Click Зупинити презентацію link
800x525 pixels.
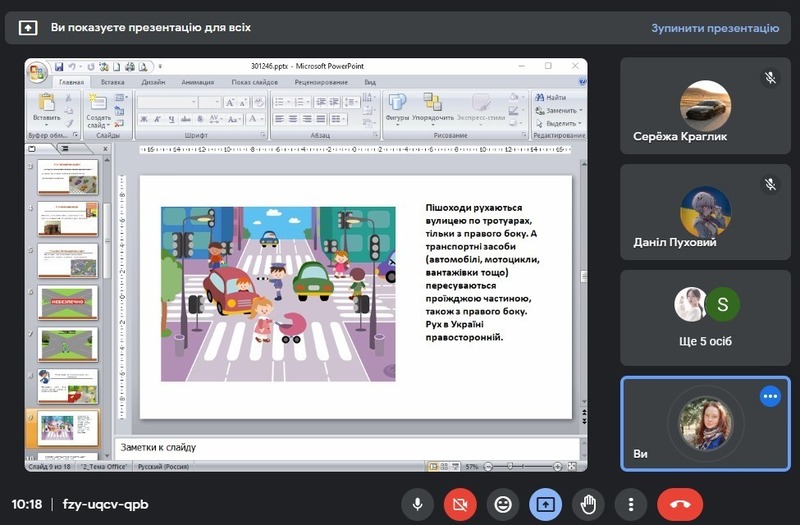click(x=714, y=28)
